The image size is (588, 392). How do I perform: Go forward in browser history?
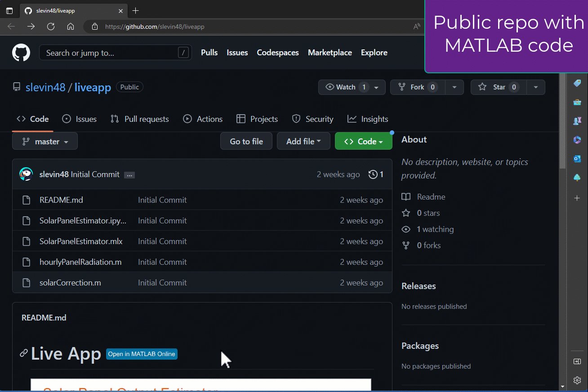coord(31,27)
